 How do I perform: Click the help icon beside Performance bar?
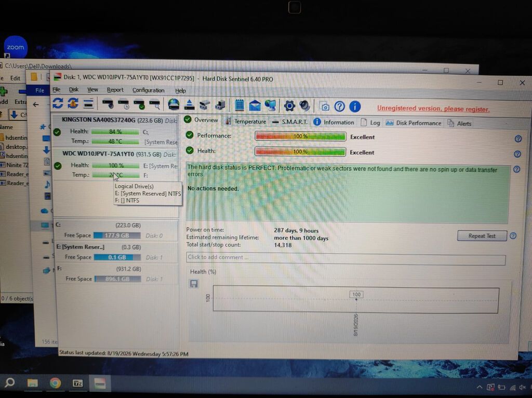[518, 138]
